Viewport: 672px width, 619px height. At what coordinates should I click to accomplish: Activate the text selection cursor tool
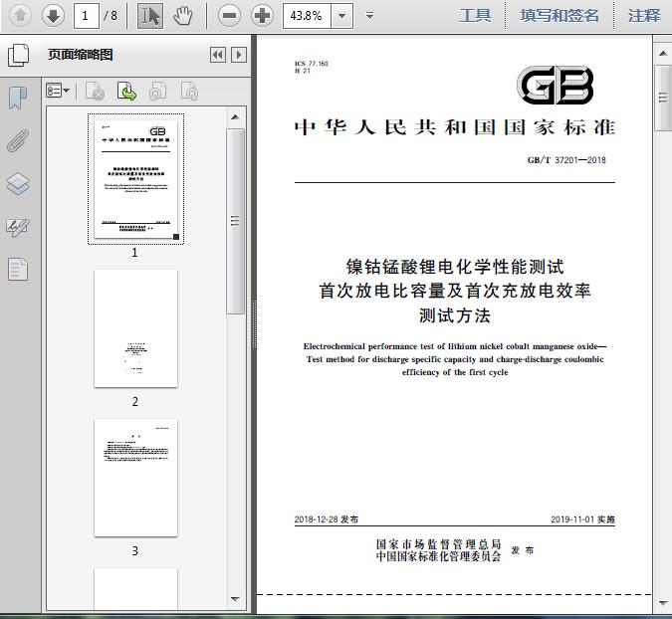click(150, 16)
